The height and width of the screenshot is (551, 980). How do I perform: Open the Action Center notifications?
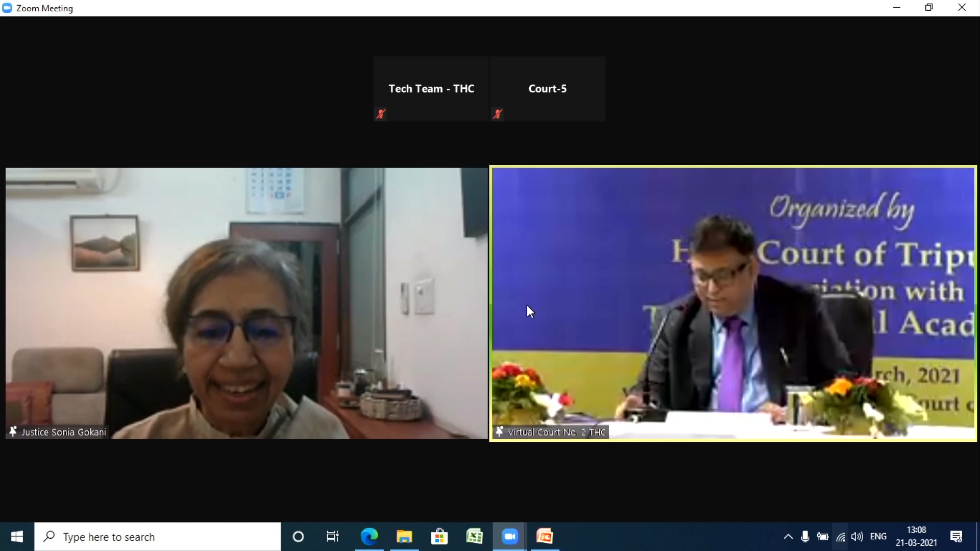click(957, 537)
